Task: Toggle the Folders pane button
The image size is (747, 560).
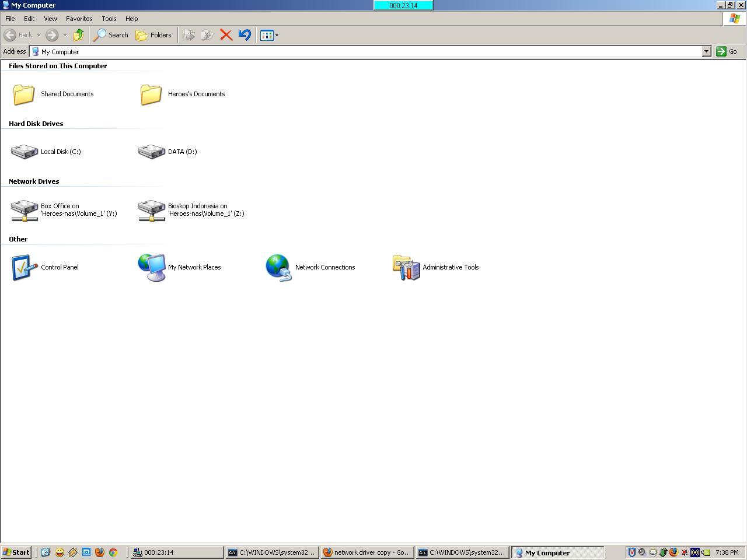Action: 153,35
